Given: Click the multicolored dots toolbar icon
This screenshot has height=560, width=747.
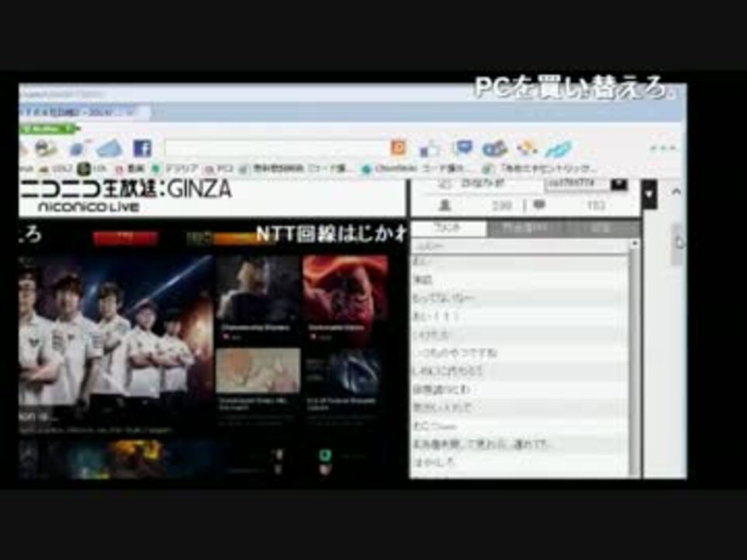Looking at the screenshot, I should (528, 149).
